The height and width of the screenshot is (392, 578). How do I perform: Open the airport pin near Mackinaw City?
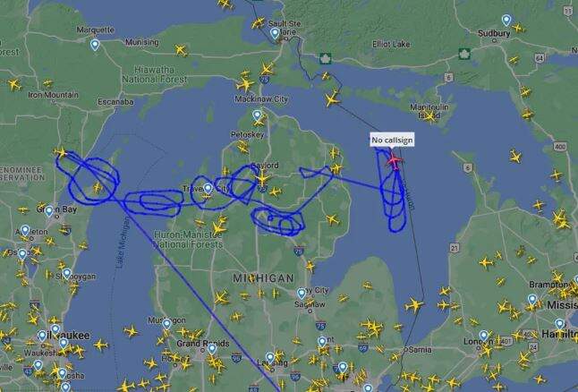click(258, 115)
